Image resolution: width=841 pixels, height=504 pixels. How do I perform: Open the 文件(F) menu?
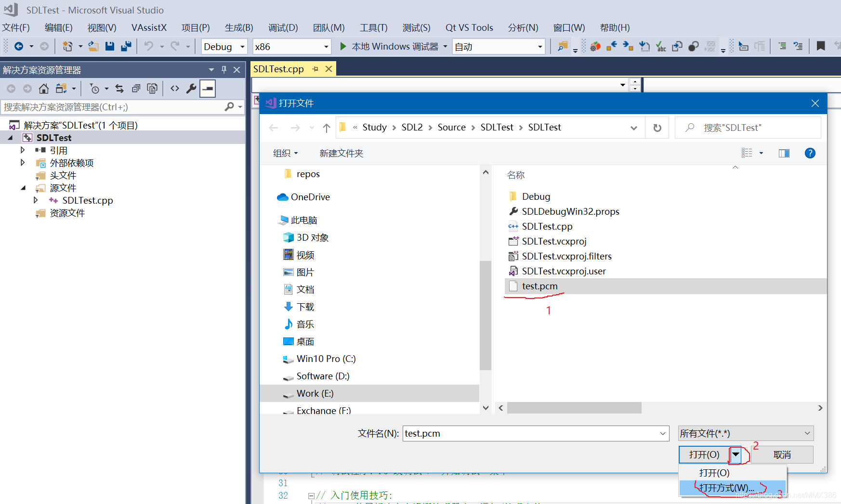tap(16, 27)
